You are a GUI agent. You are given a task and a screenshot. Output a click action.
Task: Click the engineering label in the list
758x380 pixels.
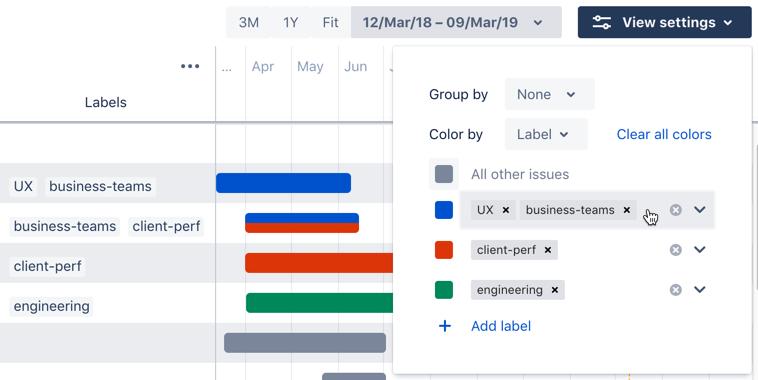click(x=51, y=307)
